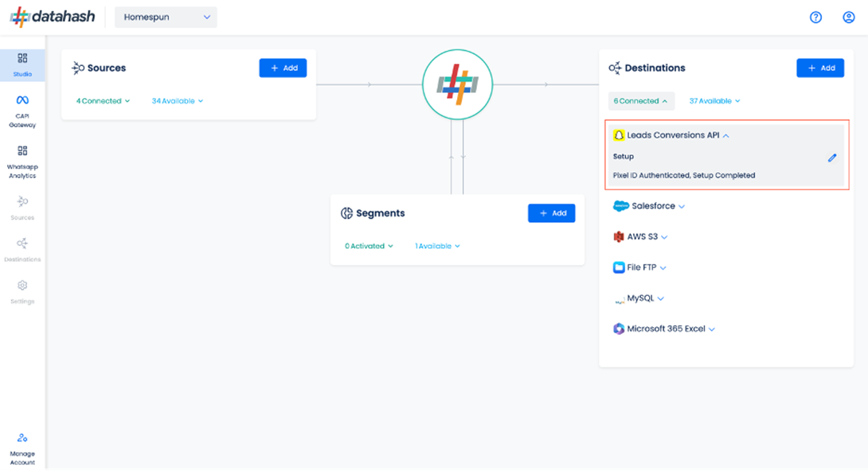Open Whatsapp Analytics in the sidebar
This screenshot has width=868, height=471.
(22, 162)
